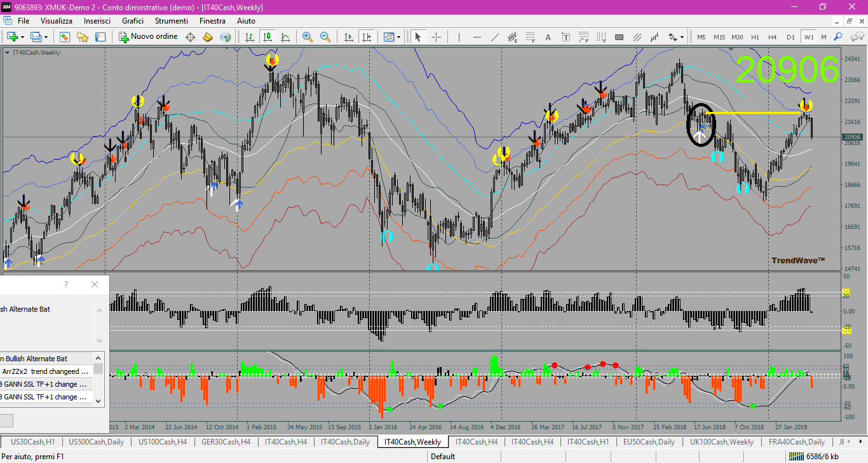Screen dimensions: 868x463
Task: Switch timeframe to H1
Action: pyautogui.click(x=755, y=37)
